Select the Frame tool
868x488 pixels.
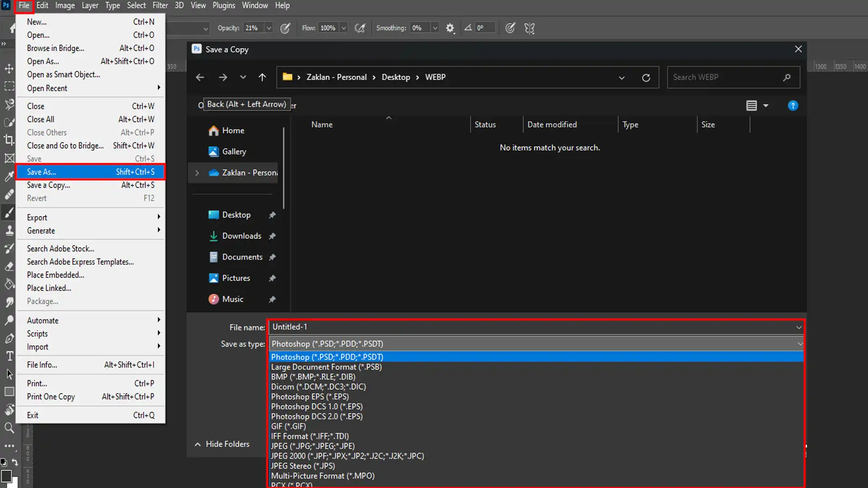coord(9,158)
